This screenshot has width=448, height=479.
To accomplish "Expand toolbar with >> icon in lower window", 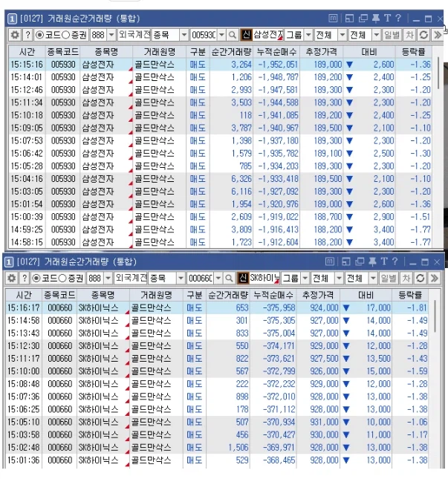I will (434, 278).
